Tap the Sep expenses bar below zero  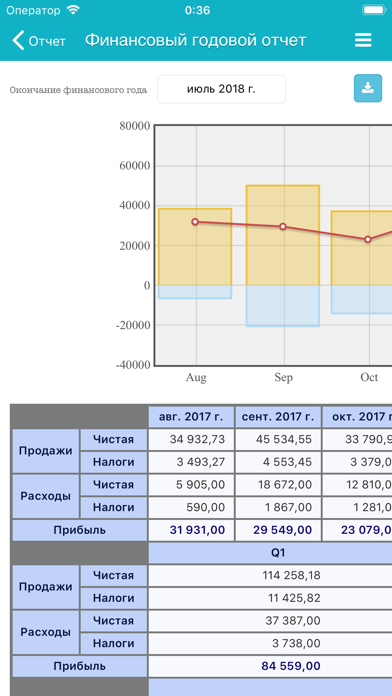pos(283,306)
